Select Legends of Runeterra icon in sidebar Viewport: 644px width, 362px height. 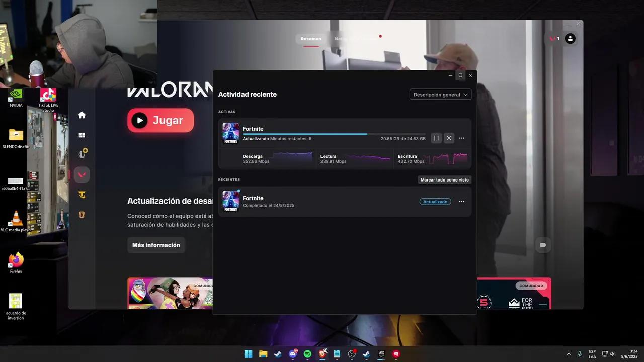point(82,215)
